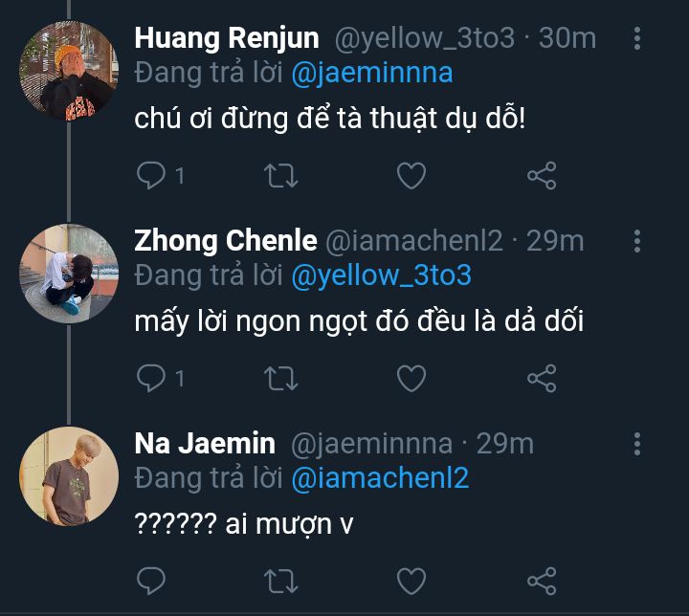The width and height of the screenshot is (689, 616).
Task: Like Zhong Chenle's tweet
Action: (411, 379)
